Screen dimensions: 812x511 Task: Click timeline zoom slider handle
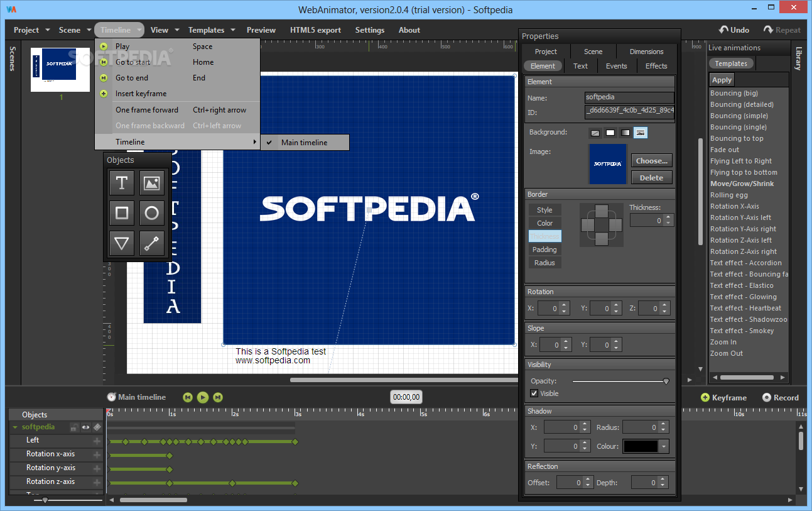coord(45,500)
